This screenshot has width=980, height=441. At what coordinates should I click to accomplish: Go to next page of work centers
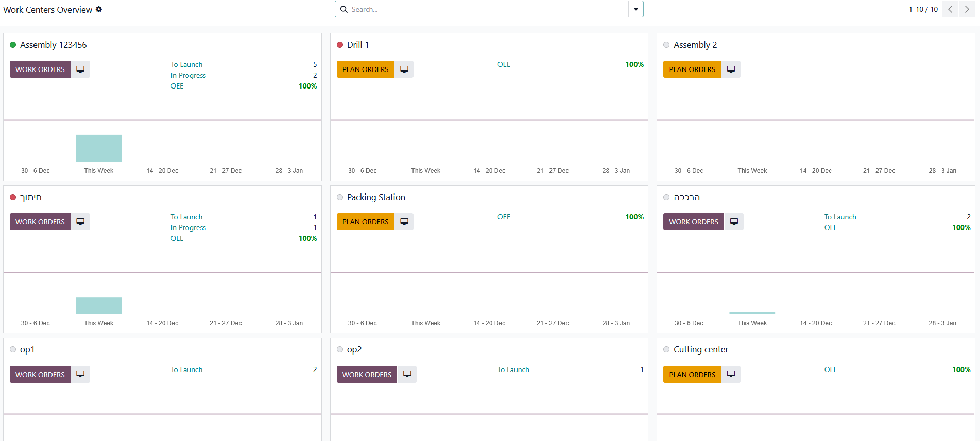click(967, 9)
